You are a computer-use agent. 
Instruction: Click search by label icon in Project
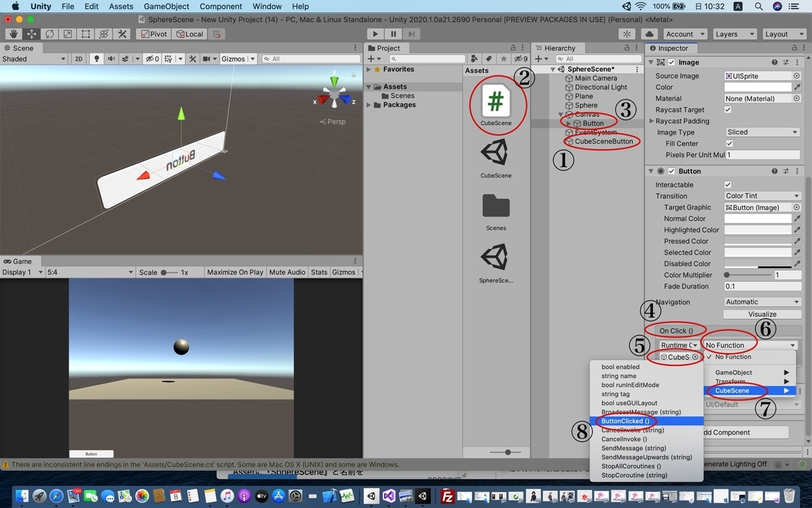pyautogui.click(x=489, y=59)
